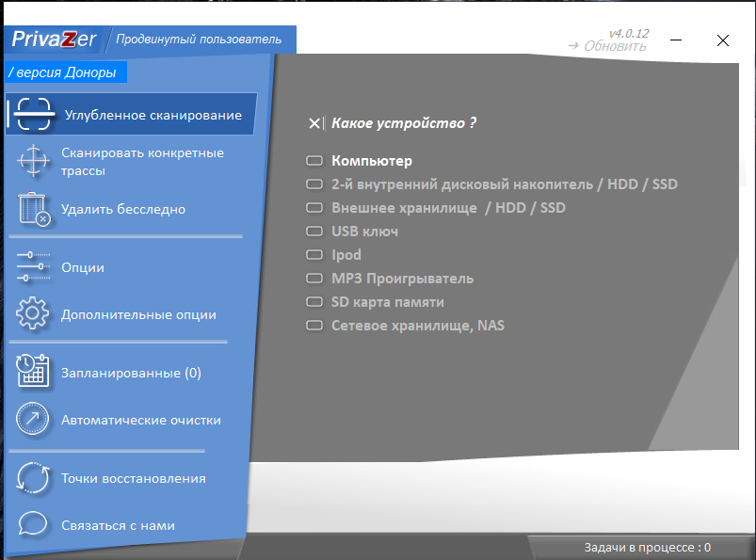Viewport: 756px width, 560px height.
Task: Click the calendar clock scheduled icon
Action: 33,371
